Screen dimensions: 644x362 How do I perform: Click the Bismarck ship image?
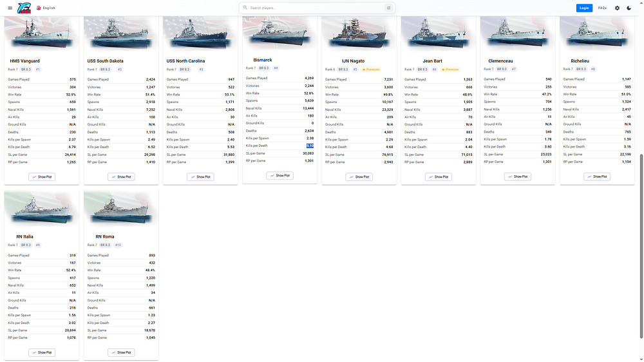(x=279, y=33)
